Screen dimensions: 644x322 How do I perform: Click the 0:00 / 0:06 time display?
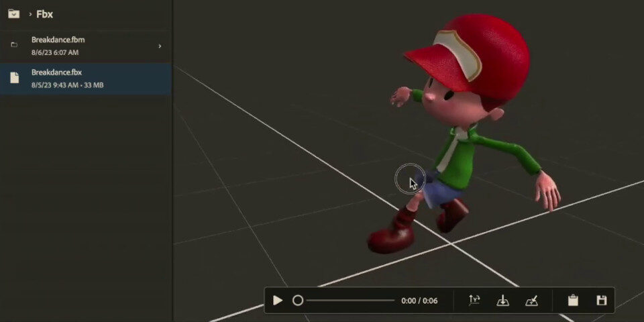tap(419, 301)
